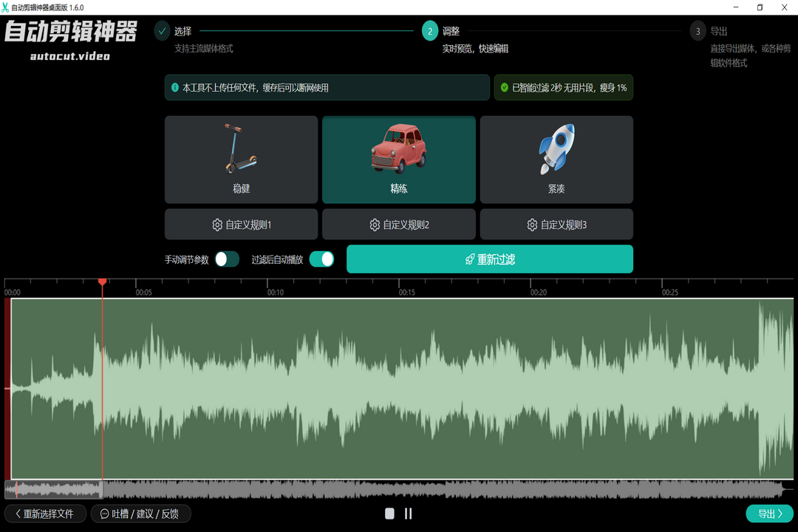Image resolution: width=798 pixels, height=532 pixels.
Task: Click the 重新过滤 button
Action: (489, 259)
